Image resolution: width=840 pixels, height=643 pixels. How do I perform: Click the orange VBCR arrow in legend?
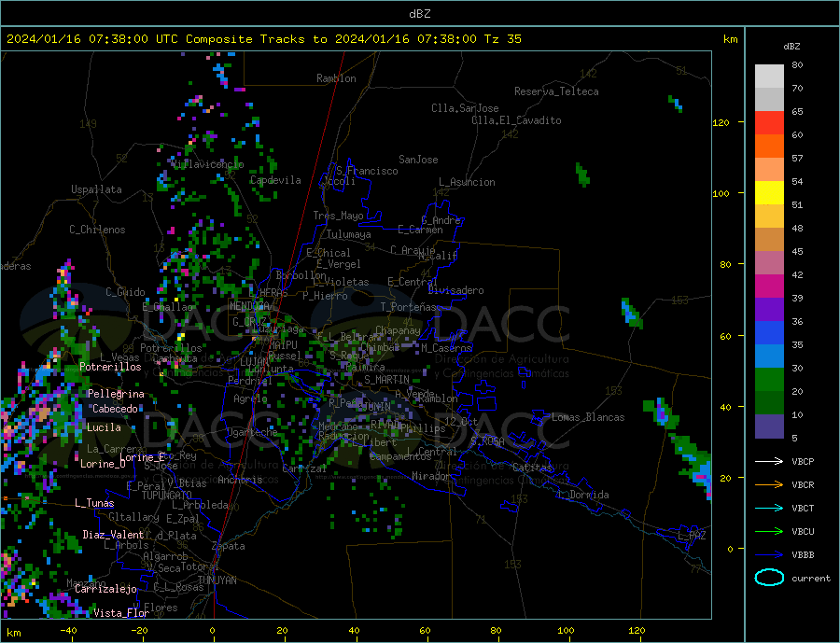click(x=769, y=485)
